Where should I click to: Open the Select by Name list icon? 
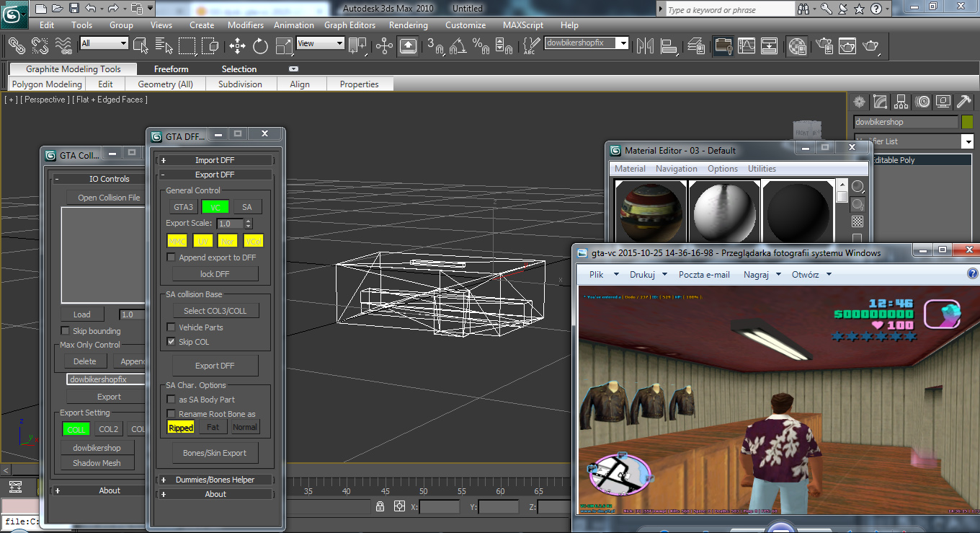pos(164,46)
